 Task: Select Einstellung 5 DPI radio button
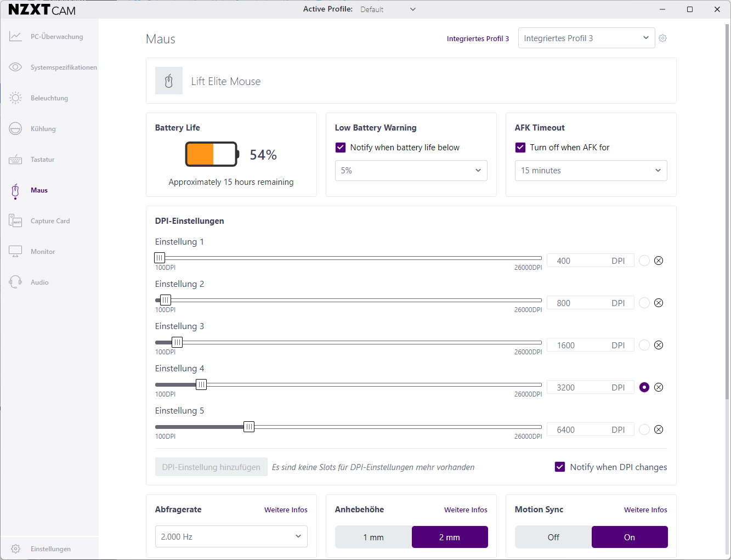pyautogui.click(x=644, y=429)
